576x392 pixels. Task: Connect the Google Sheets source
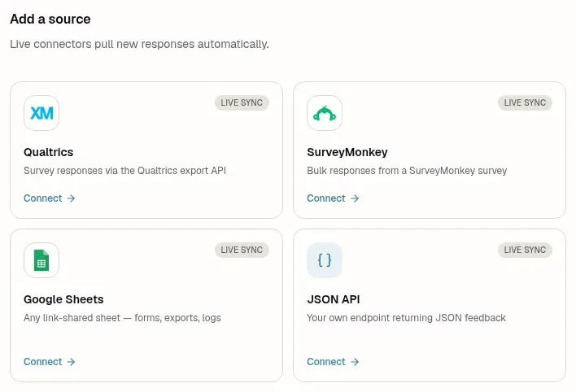pyautogui.click(x=50, y=362)
